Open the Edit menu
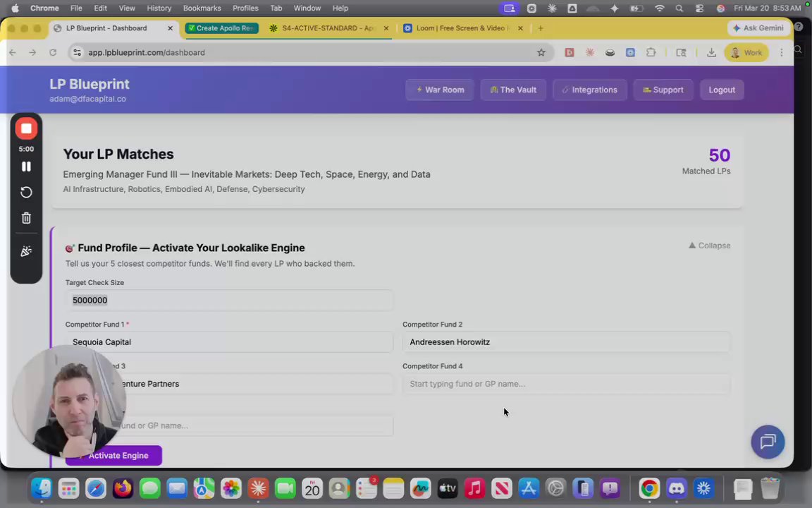This screenshot has height=508, width=812. (101, 8)
